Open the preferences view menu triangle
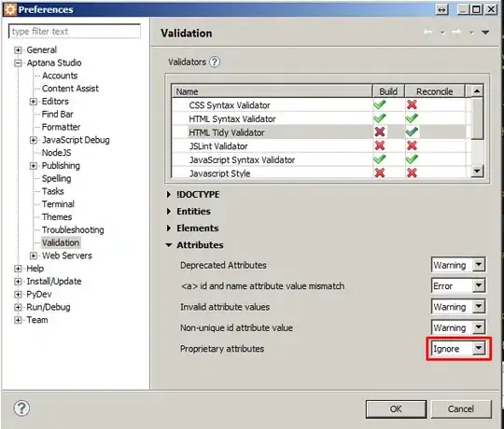This screenshot has height=429, width=504. pyautogui.click(x=485, y=33)
